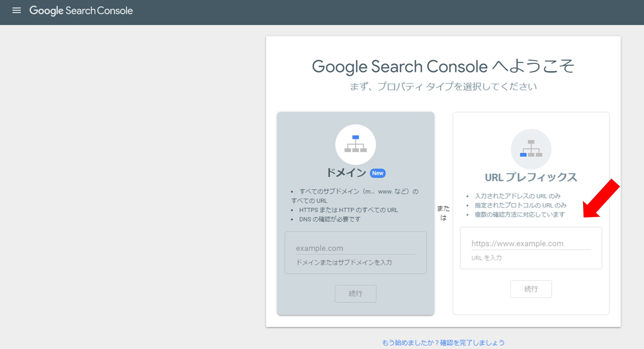Click the hint ドメインまたはサブドメインを入力
The height and width of the screenshot is (349, 644).
click(344, 262)
